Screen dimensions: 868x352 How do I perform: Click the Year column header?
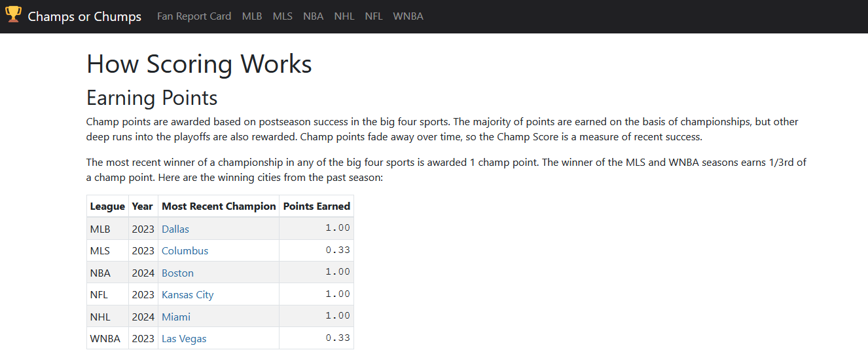click(x=143, y=206)
